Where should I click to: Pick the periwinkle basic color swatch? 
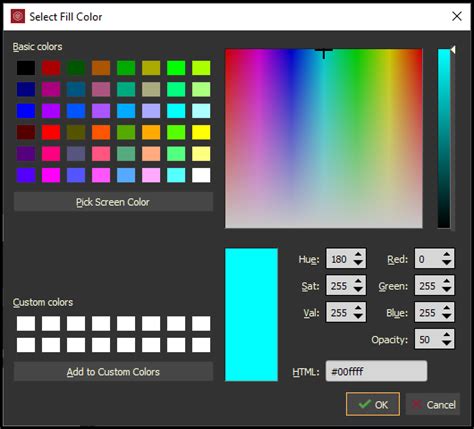(x=151, y=111)
